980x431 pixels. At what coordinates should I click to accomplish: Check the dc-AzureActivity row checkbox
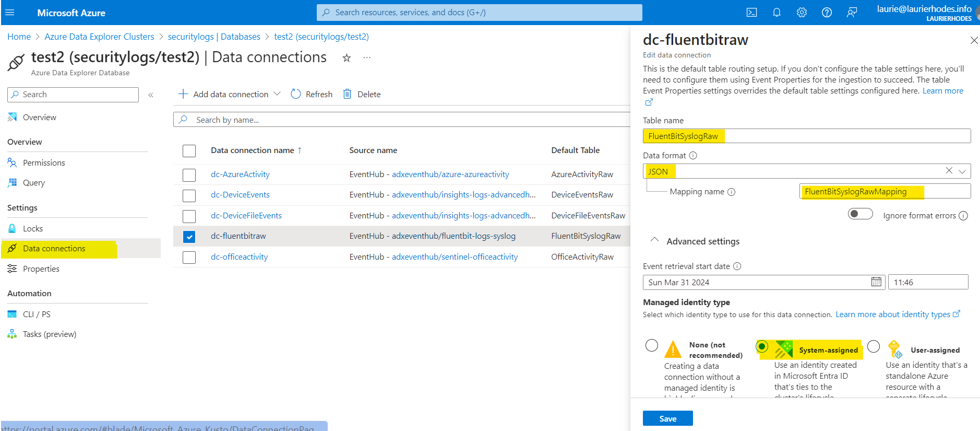[189, 175]
